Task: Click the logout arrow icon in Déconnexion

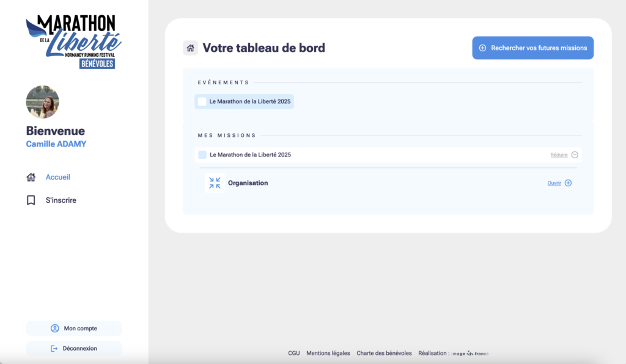Action: pyautogui.click(x=54, y=349)
